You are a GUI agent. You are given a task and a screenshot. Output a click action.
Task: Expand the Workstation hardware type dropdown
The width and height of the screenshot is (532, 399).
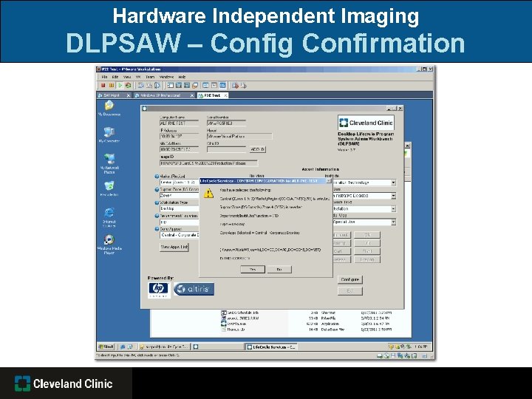pos(393,209)
